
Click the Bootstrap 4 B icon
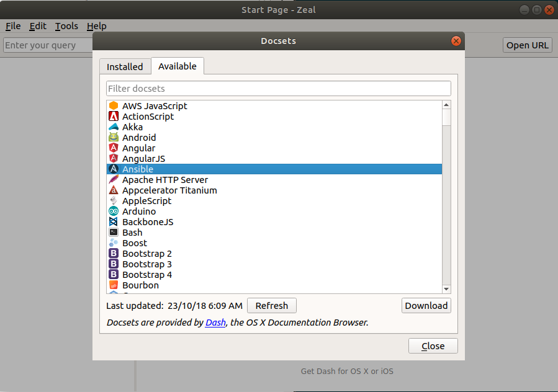point(114,275)
